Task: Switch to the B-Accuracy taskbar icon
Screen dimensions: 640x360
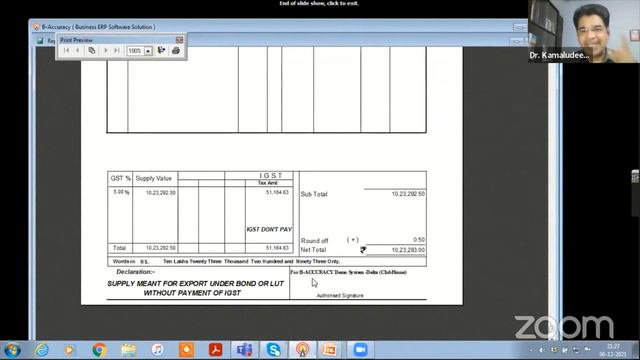Action: 302,350
